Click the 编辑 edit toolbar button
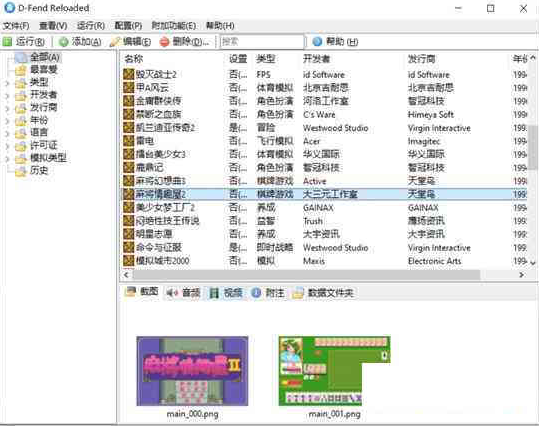The image size is (539, 426). tap(131, 42)
